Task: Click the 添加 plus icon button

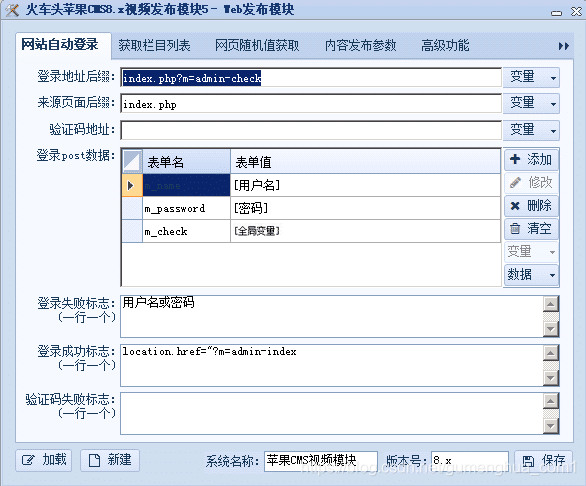Action: (x=531, y=160)
